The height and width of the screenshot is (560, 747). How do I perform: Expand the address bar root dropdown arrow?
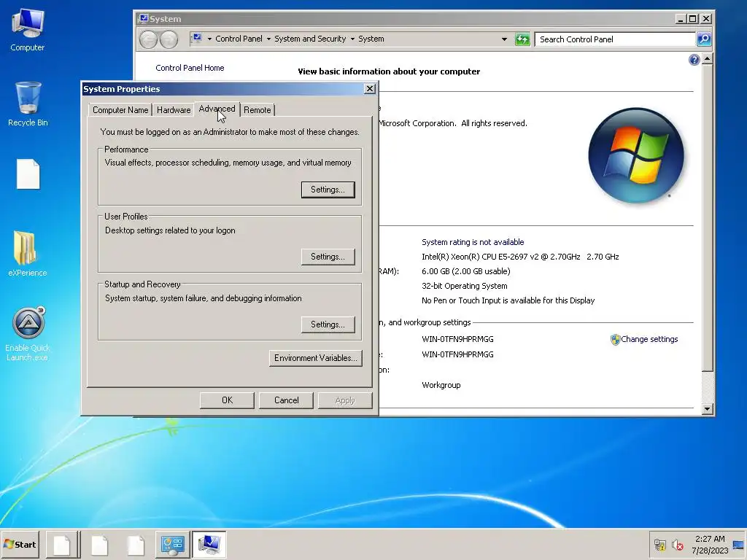(x=209, y=39)
